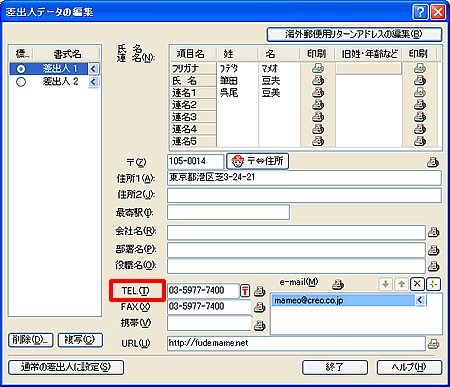Click TEL field showing 03-5977-7400
The width and height of the screenshot is (450, 387).
point(203,291)
